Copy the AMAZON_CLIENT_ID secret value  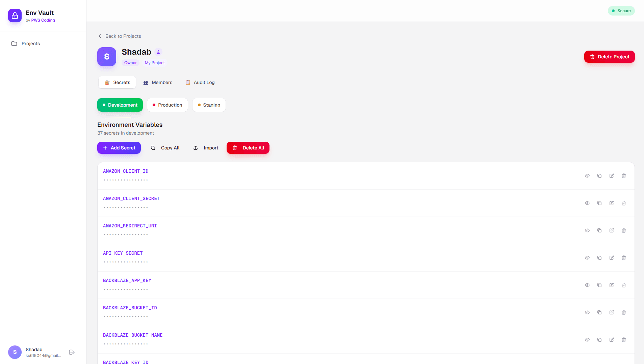click(599, 176)
